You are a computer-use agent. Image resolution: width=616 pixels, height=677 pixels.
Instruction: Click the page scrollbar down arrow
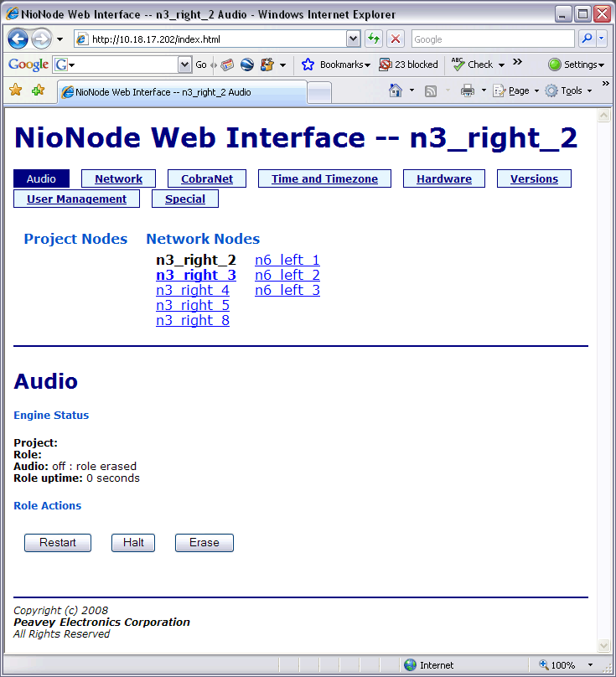pyautogui.click(x=603, y=646)
